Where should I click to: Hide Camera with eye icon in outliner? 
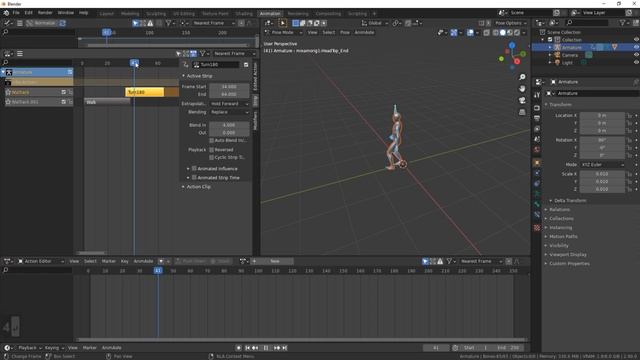click(x=636, y=55)
